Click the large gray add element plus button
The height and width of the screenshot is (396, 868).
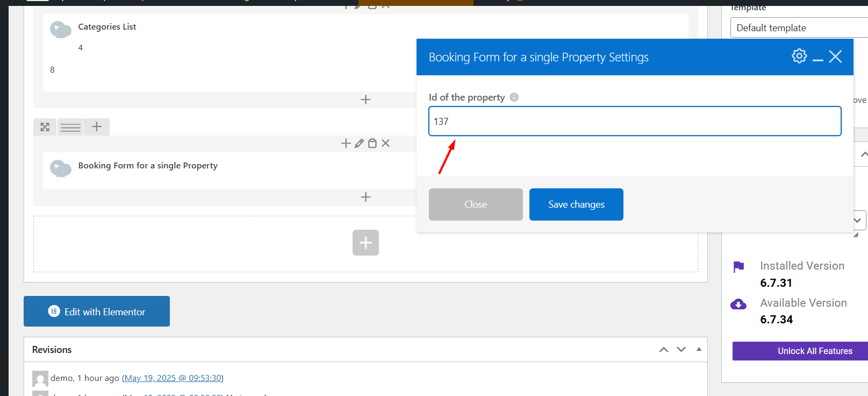[365, 243]
